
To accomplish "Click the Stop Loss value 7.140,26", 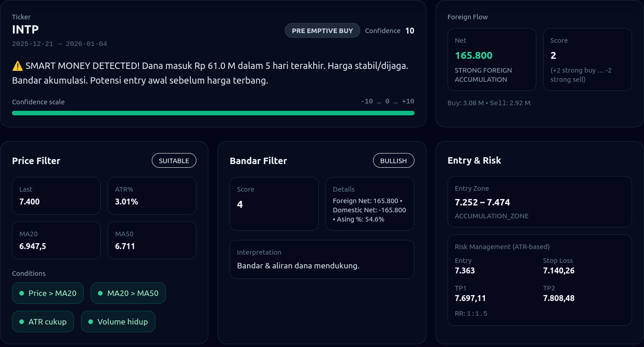I will (558, 271).
